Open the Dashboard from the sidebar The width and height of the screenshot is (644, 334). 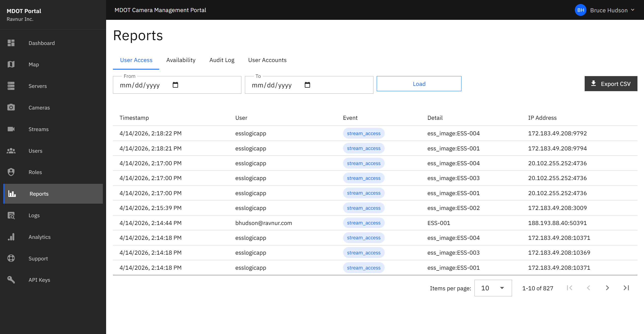(41, 43)
